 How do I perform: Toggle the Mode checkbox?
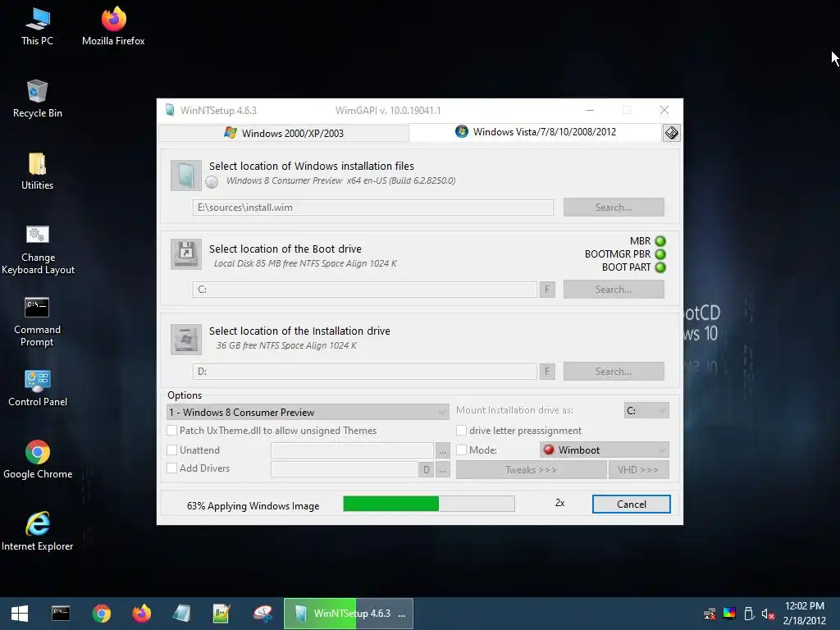coord(461,450)
